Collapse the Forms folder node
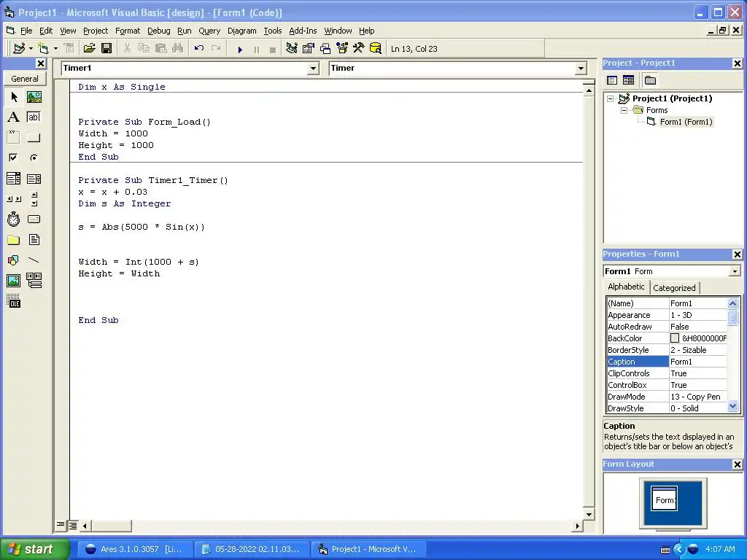The height and width of the screenshot is (560, 747). pos(624,111)
